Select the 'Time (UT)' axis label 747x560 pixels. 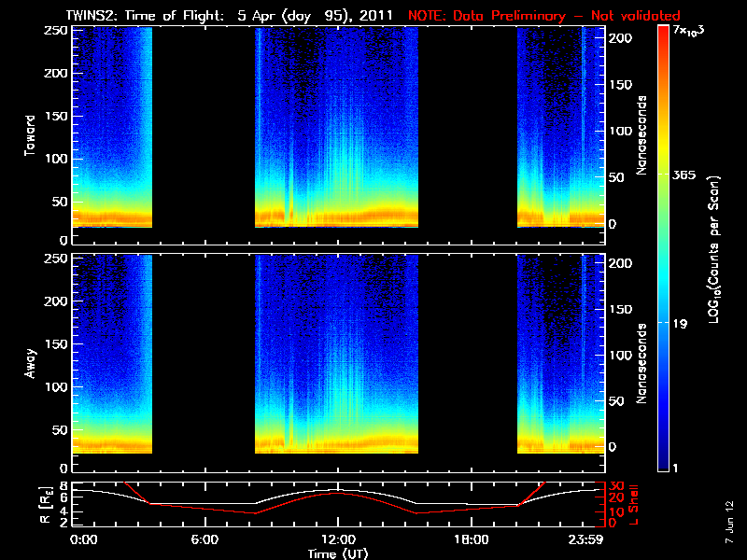[337, 553]
